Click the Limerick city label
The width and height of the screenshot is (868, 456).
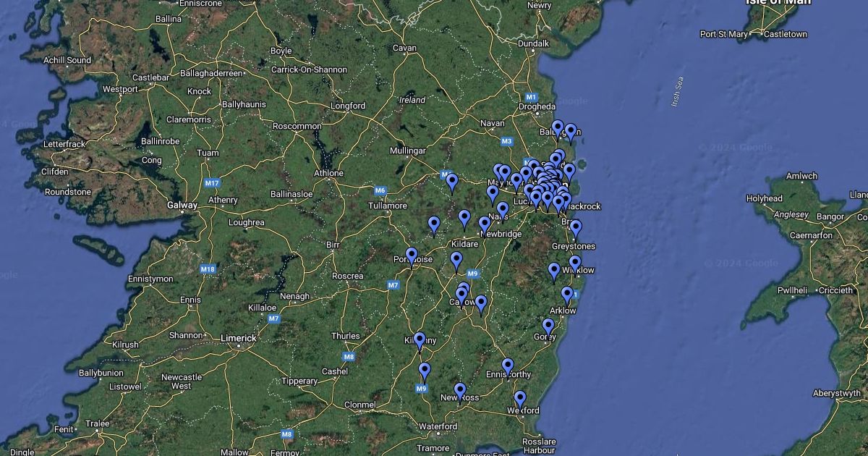coord(239,338)
